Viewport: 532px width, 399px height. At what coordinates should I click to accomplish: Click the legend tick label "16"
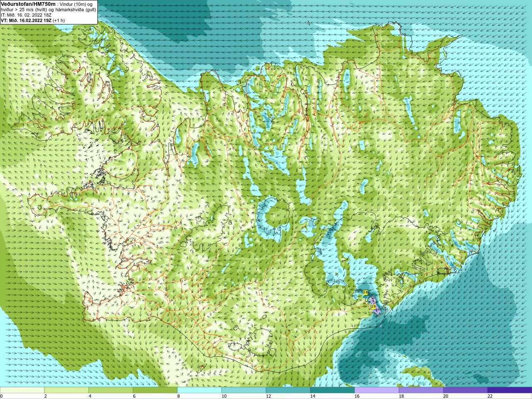coord(357,397)
